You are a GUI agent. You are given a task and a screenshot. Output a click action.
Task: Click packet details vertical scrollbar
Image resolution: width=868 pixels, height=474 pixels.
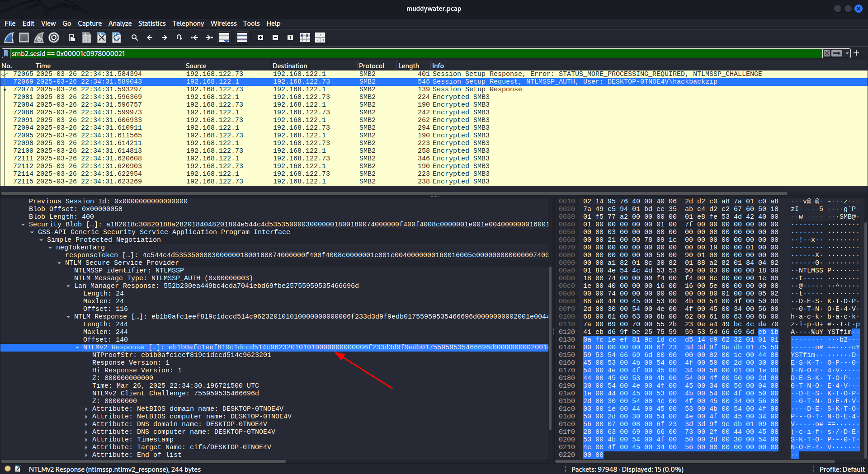click(550, 348)
